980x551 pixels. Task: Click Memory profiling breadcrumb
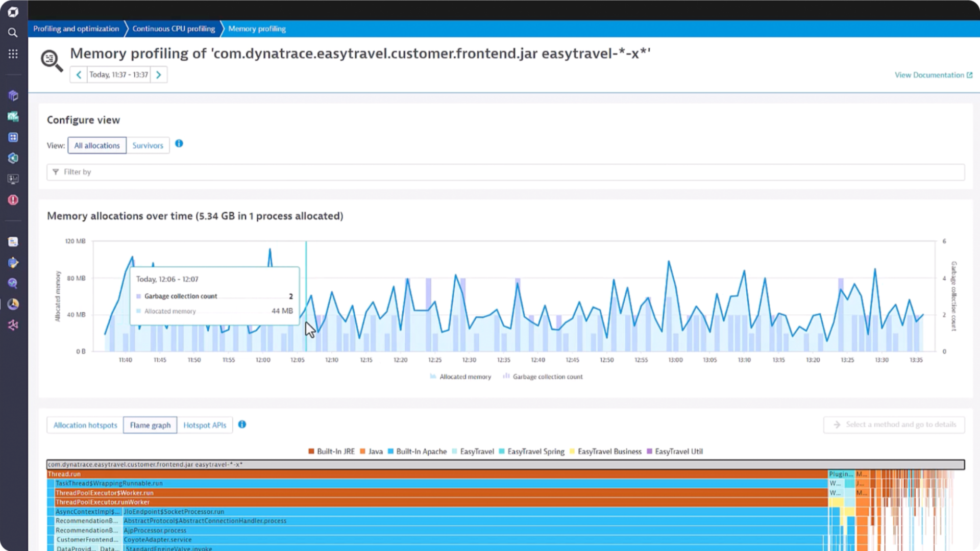point(257,29)
